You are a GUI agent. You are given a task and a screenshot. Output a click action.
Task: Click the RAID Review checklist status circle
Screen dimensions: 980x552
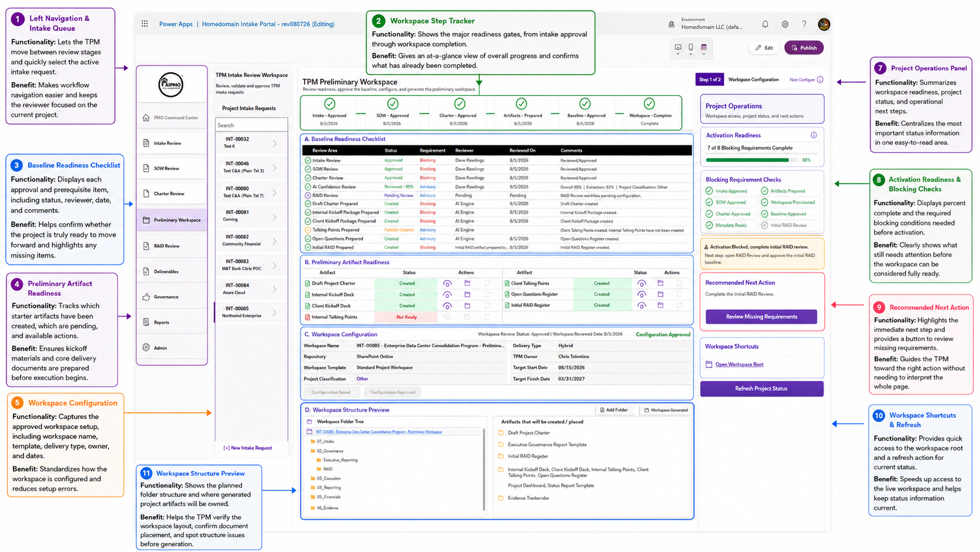tap(308, 195)
